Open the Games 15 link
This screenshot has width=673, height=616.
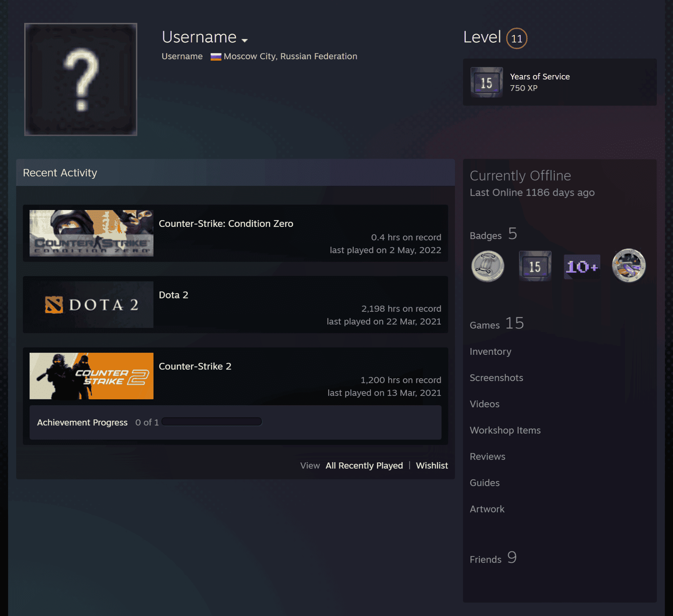point(497,323)
